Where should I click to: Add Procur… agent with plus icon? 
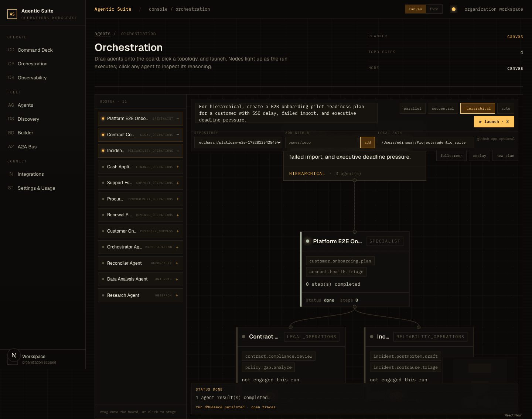tap(178, 199)
